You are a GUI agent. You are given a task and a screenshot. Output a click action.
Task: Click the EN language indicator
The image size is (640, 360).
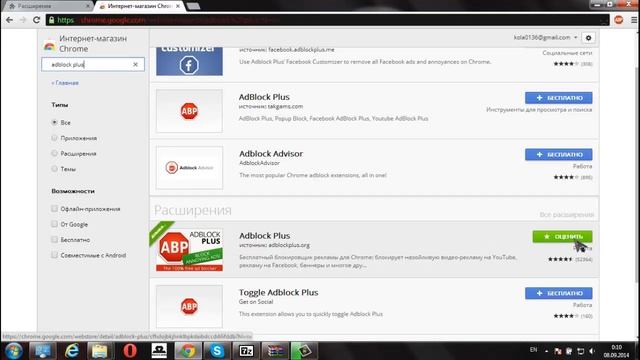click(x=533, y=350)
